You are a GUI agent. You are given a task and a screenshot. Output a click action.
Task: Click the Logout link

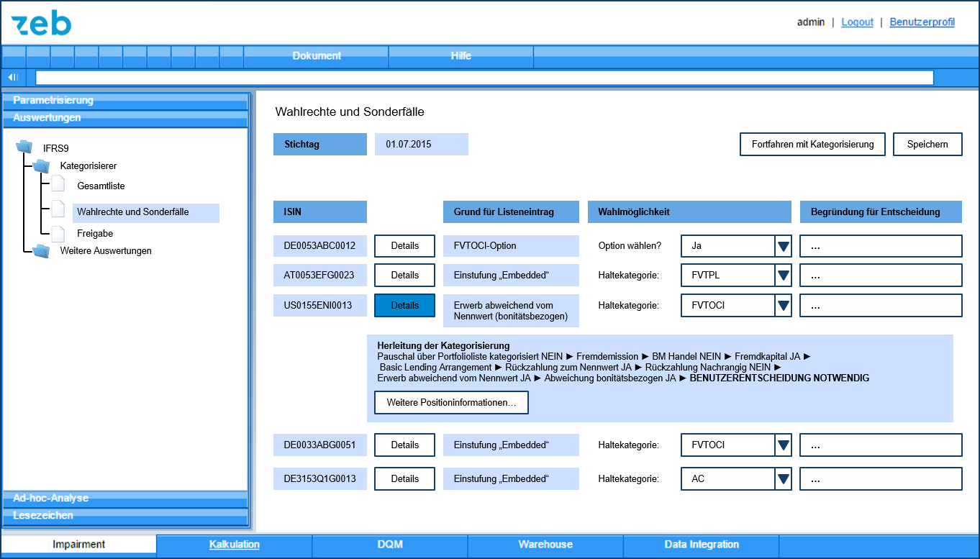[857, 22]
